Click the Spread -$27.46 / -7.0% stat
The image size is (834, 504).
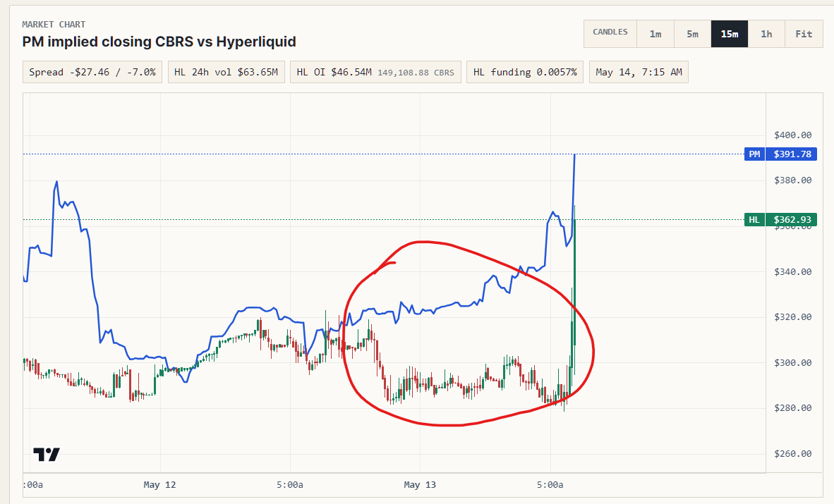(x=92, y=72)
